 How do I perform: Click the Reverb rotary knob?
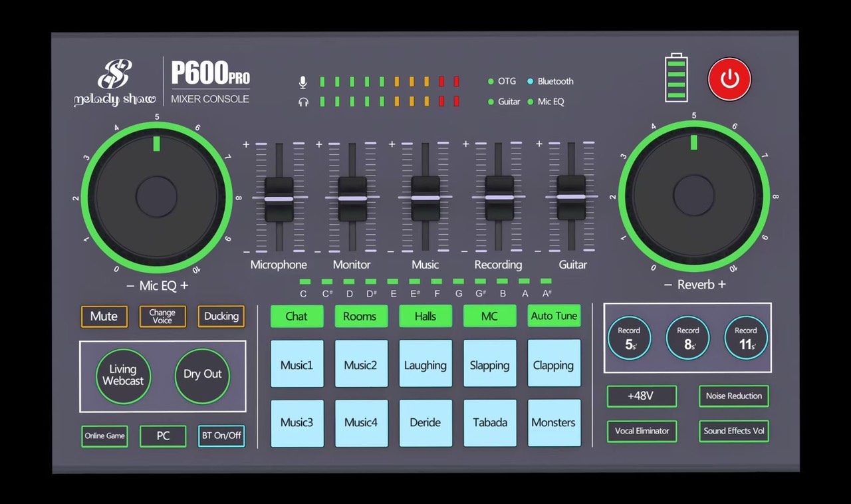(694, 197)
